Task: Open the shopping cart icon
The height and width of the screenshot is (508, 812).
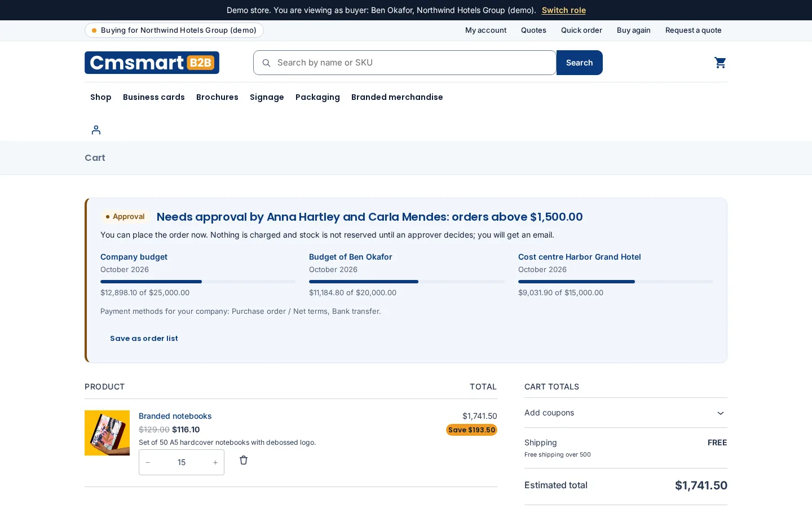Action: 720,63
